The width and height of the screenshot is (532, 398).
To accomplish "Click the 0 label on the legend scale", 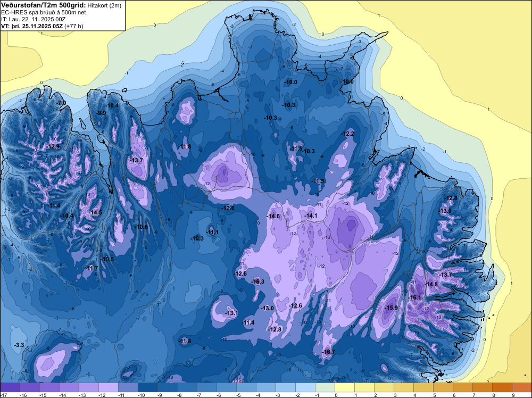I will click(336, 395).
